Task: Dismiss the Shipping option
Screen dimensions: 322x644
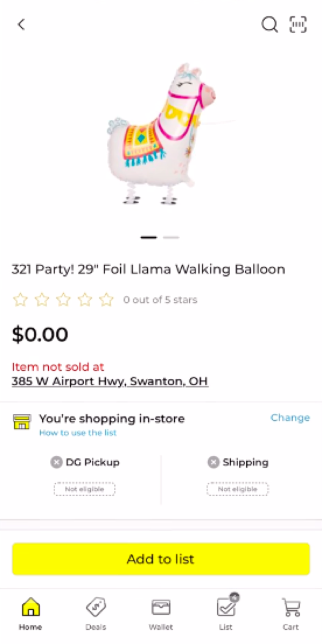Action: point(213,462)
